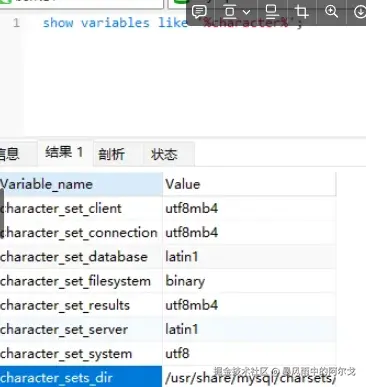Screen dimensions: 366x387
Task: Open the dropdown arrow beside the align icon
Action: click(x=246, y=12)
